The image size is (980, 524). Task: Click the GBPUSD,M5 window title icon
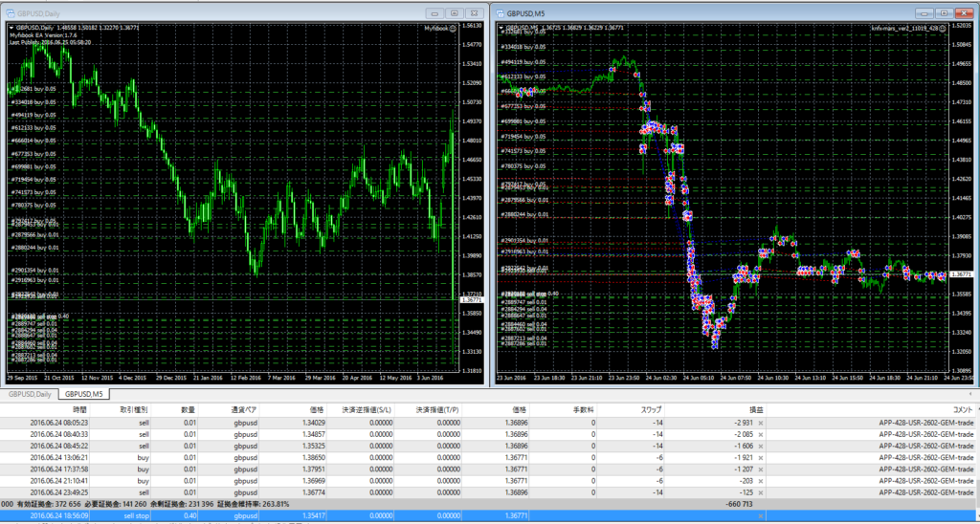click(x=499, y=12)
